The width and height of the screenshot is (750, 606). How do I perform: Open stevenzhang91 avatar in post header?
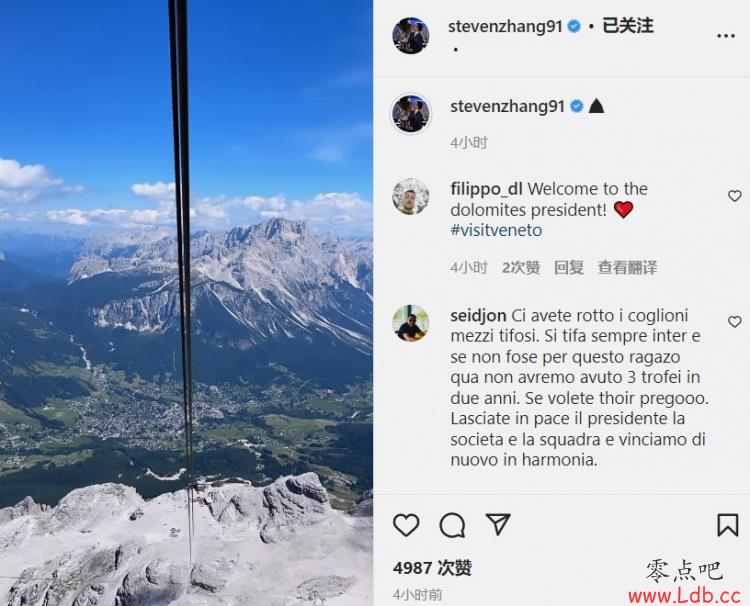click(410, 35)
